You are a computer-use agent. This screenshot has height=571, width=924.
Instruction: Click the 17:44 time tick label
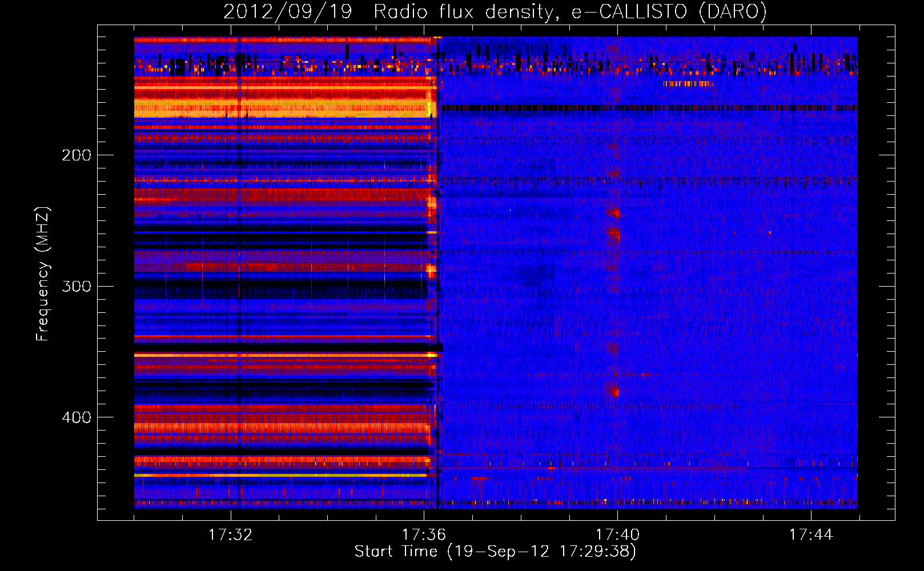(811, 535)
